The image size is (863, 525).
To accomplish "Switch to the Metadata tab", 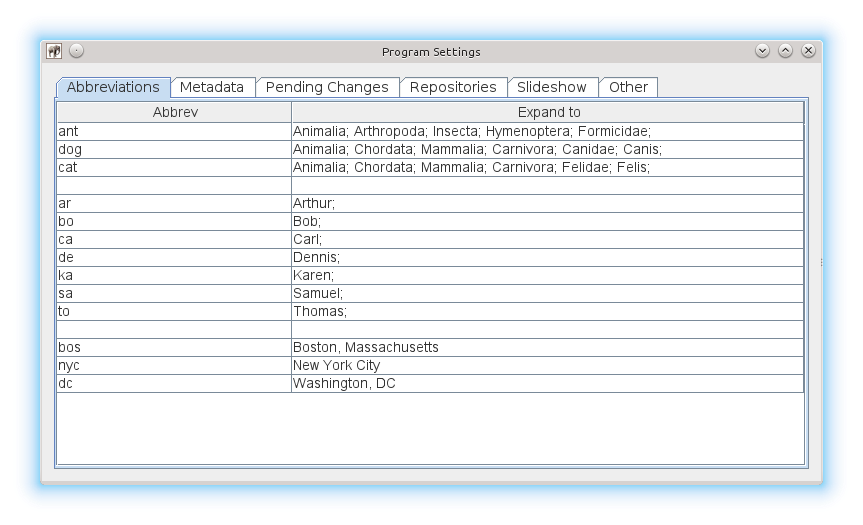I will (212, 87).
